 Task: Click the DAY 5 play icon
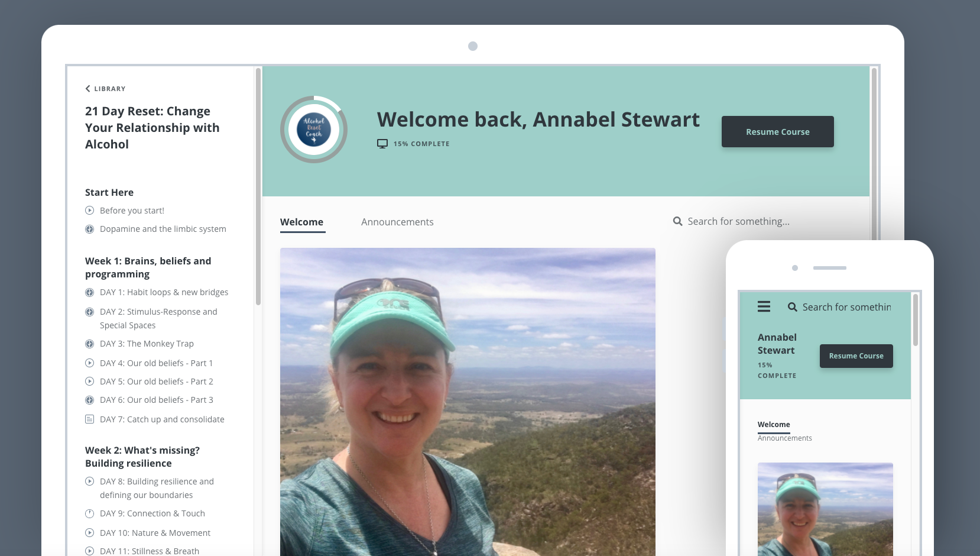click(x=90, y=382)
